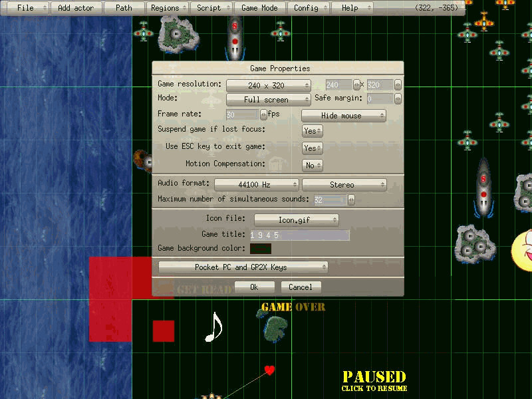
Task: Adjust the resolution height stepper
Action: coord(398,85)
